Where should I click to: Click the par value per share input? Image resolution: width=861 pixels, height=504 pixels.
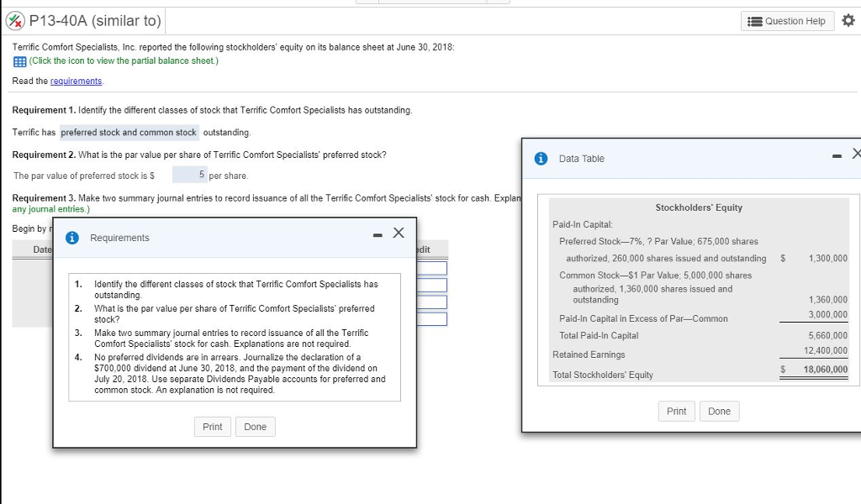[x=189, y=175]
